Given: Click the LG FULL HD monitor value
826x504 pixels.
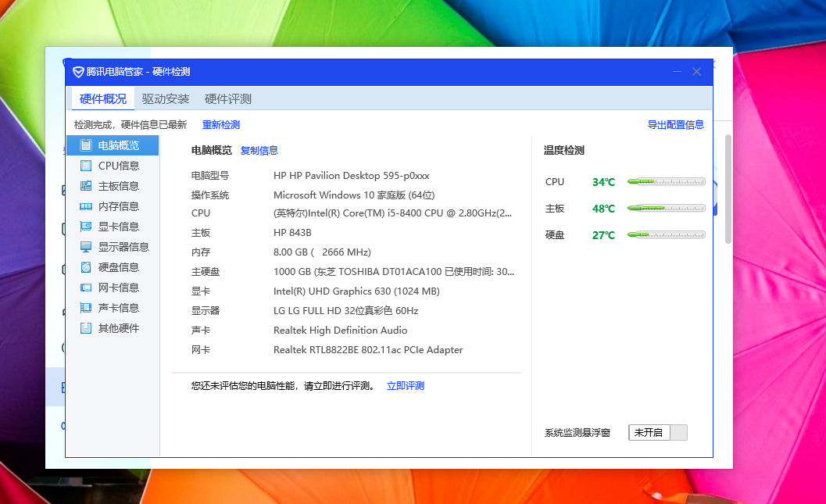Looking at the screenshot, I should (345, 311).
